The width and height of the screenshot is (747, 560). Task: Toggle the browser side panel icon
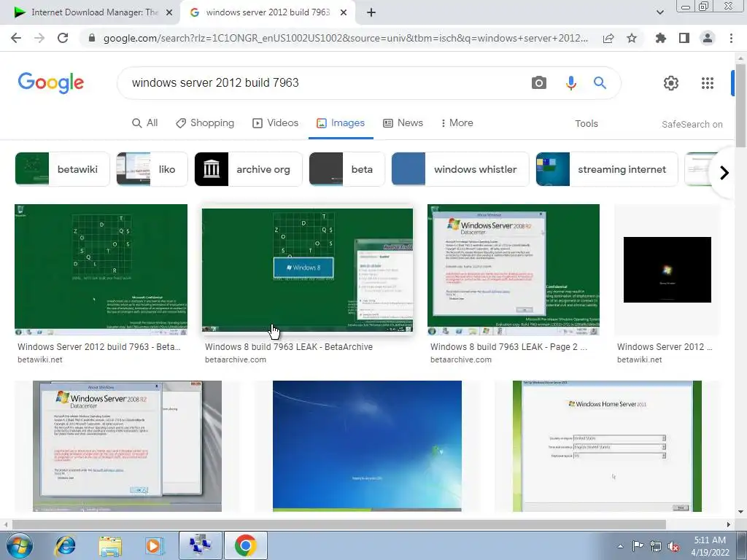pos(684,38)
